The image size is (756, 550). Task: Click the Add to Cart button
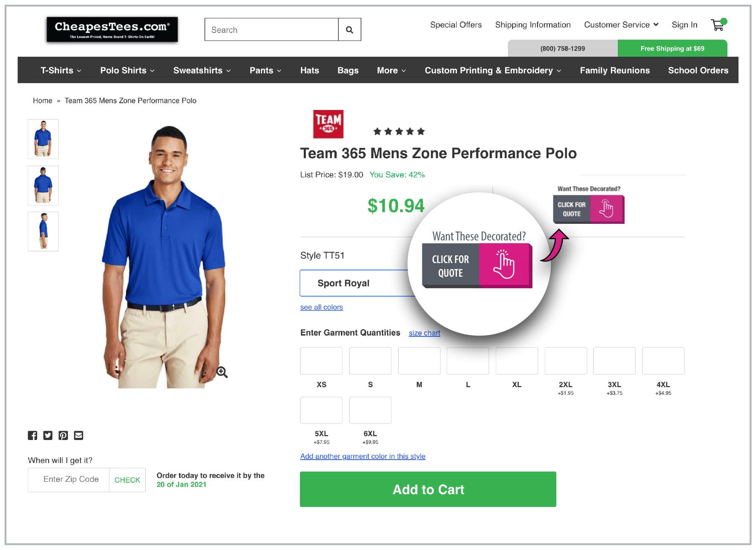click(x=428, y=489)
